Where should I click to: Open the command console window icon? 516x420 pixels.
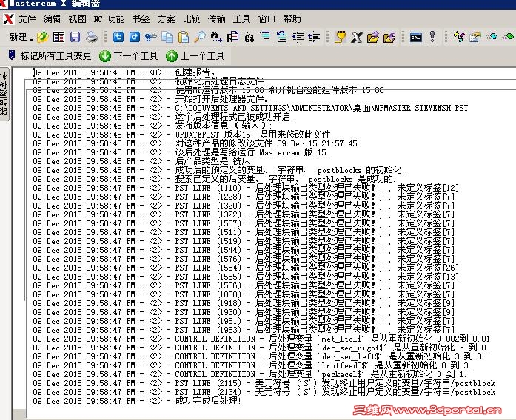coord(416,37)
